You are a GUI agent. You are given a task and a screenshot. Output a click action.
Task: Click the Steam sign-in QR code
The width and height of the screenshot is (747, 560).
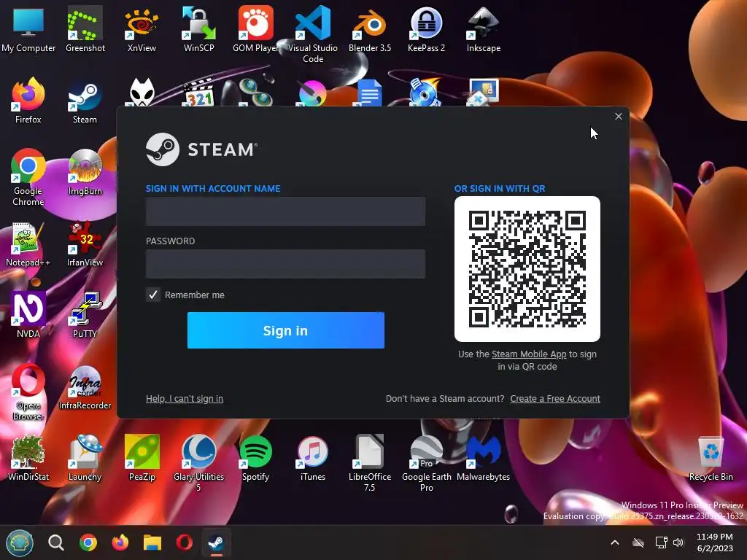coord(527,269)
